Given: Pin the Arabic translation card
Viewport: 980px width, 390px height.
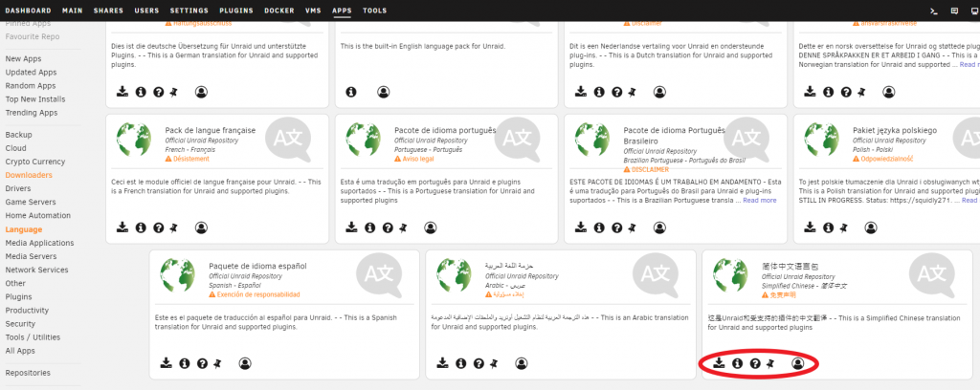Looking at the screenshot, I should pos(494,363).
